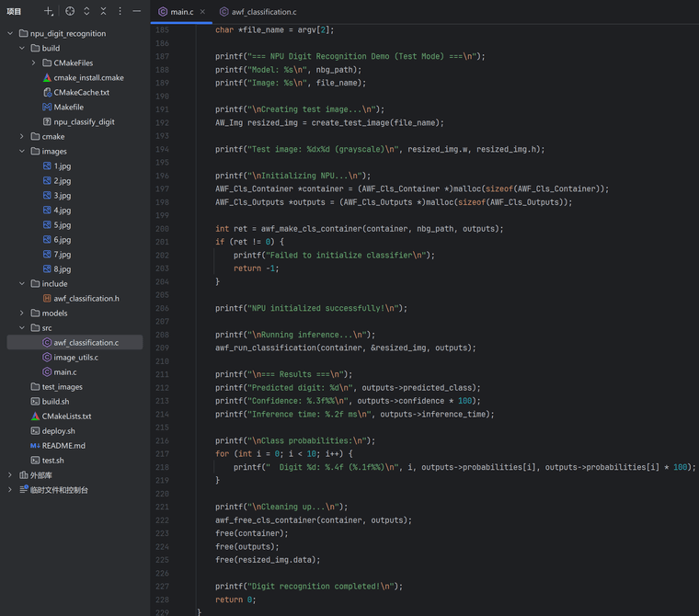
Task: Place cursor on awf_make_cls_container call
Action: pyautogui.click(x=311, y=229)
